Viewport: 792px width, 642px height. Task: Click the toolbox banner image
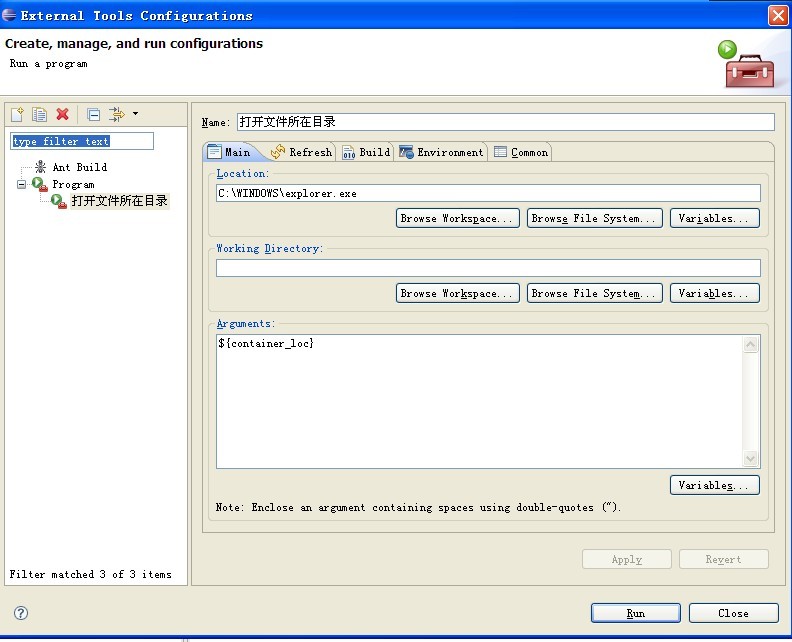pyautogui.click(x=746, y=65)
